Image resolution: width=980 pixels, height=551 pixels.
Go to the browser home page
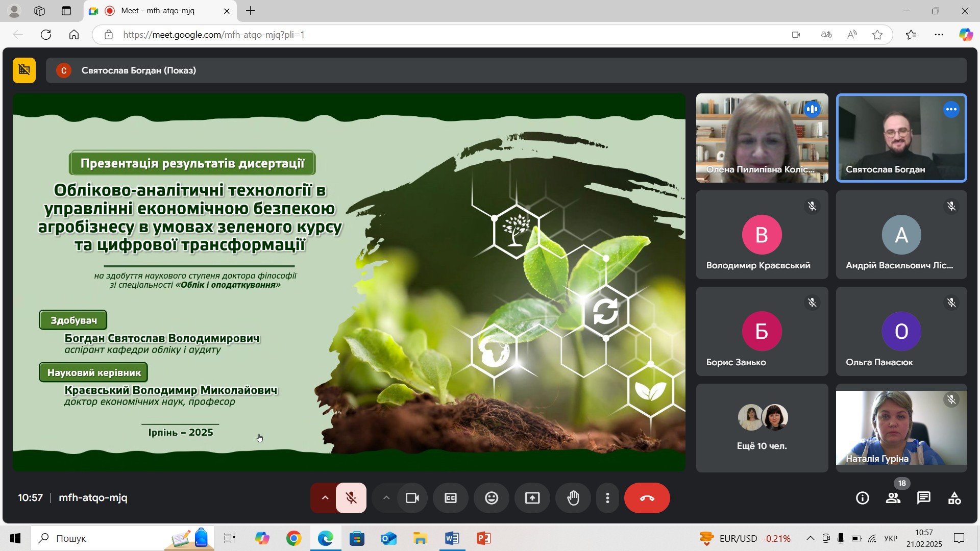74,35
